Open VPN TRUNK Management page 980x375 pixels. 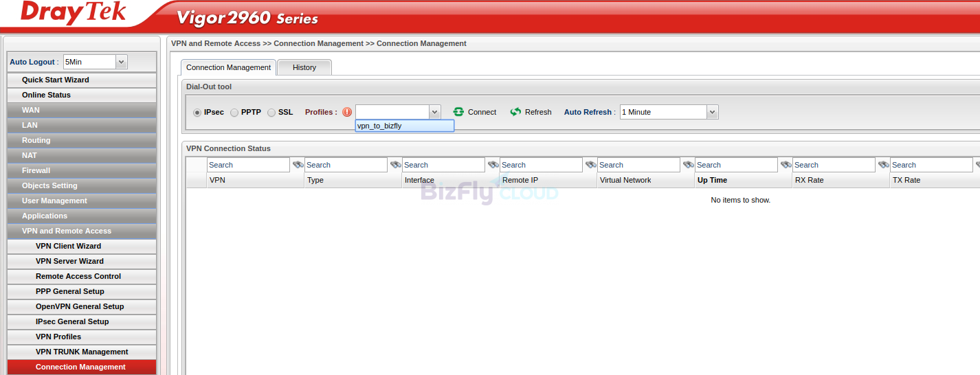pos(82,352)
